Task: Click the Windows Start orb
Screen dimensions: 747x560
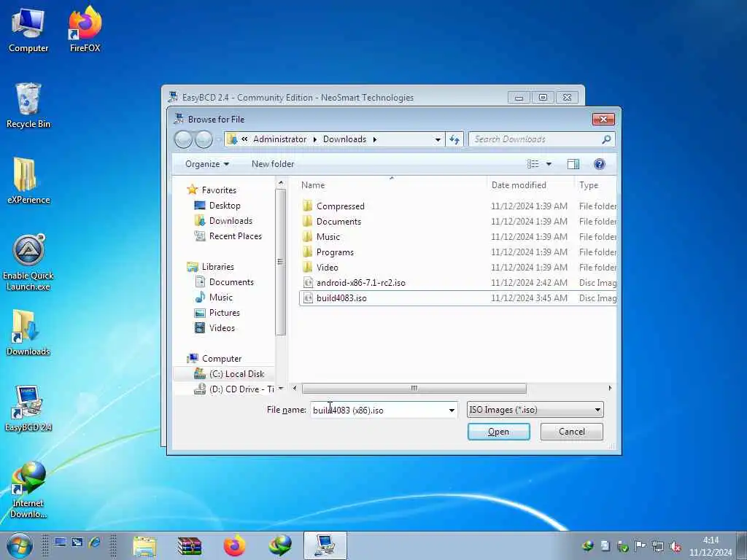Action: pyautogui.click(x=20, y=545)
